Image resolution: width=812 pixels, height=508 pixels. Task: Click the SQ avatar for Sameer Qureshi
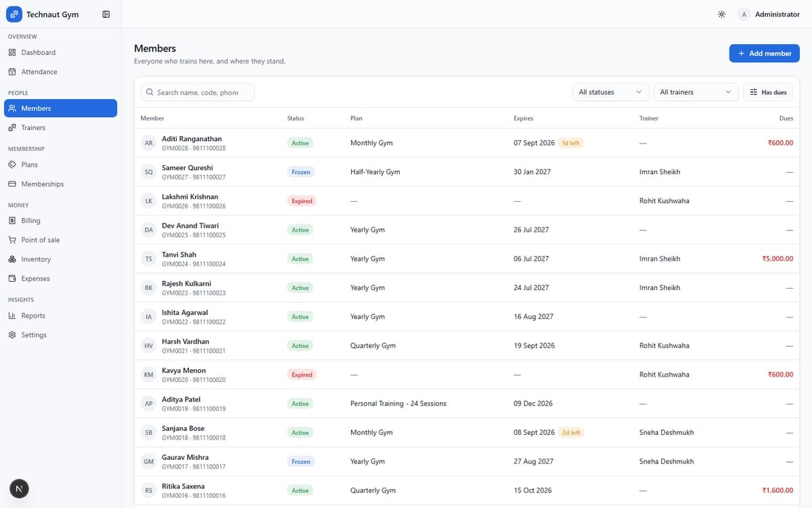pos(149,172)
